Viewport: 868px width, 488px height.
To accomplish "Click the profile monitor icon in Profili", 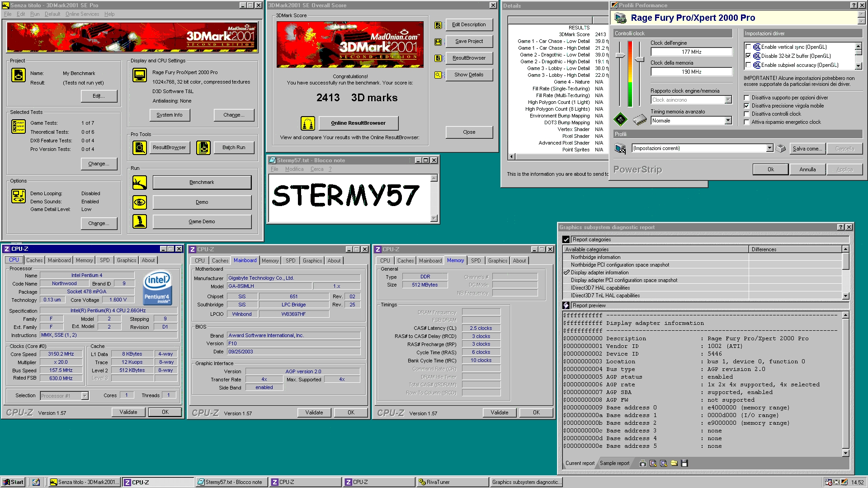I will pyautogui.click(x=620, y=148).
